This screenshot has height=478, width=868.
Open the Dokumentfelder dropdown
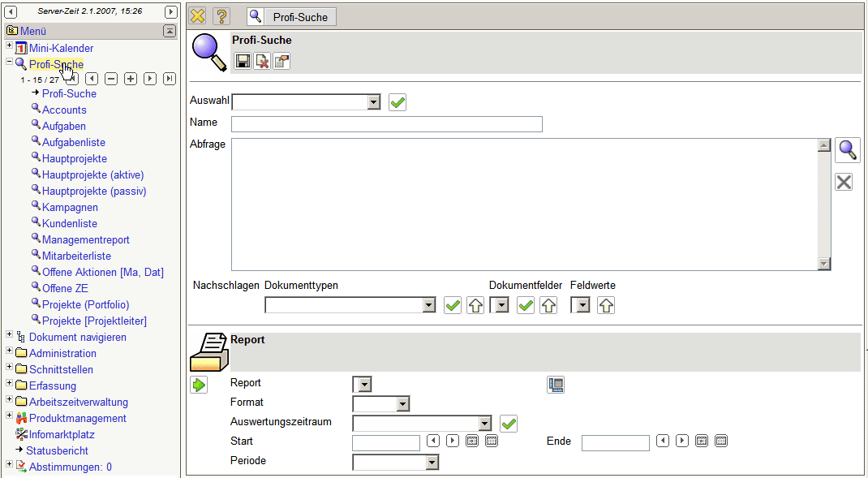[502, 305]
